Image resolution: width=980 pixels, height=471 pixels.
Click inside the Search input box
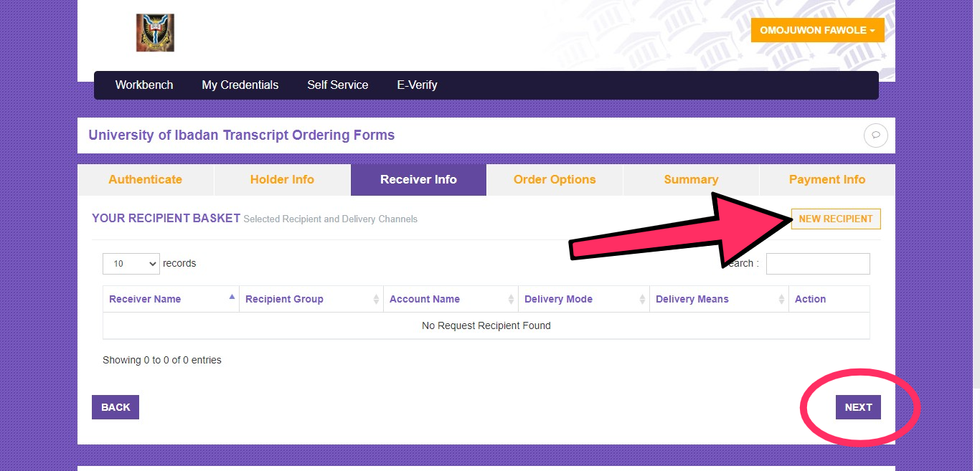pos(818,264)
